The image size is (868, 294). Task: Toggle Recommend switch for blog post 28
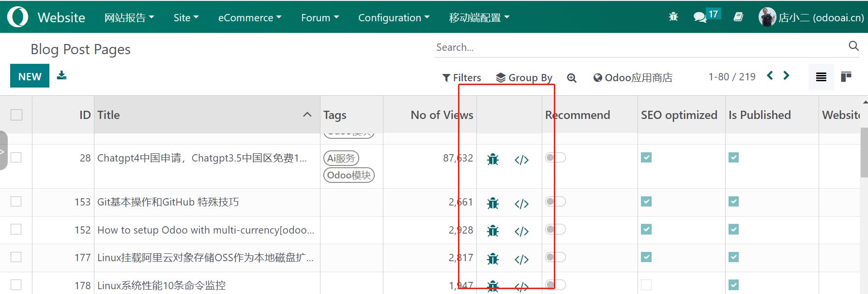coord(555,158)
